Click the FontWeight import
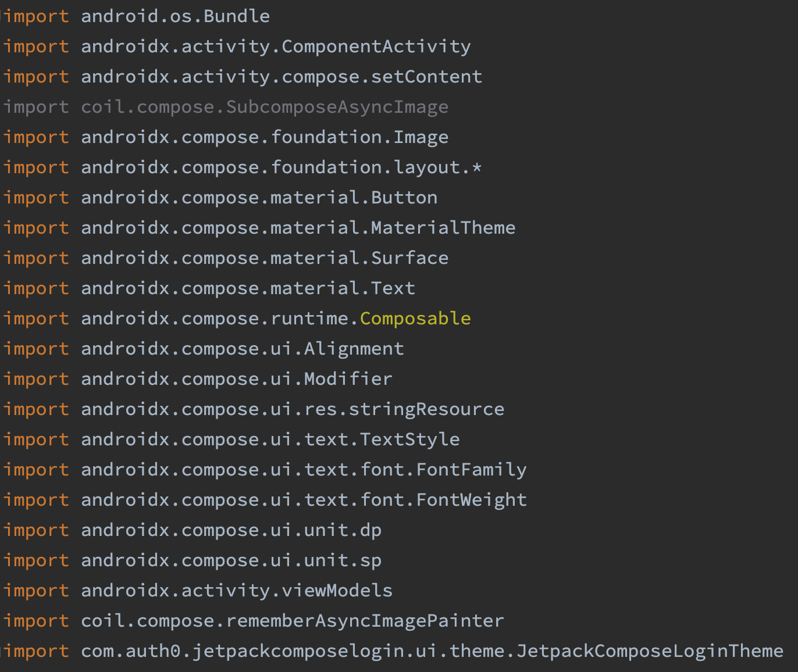This screenshot has height=672, width=798. (x=471, y=500)
